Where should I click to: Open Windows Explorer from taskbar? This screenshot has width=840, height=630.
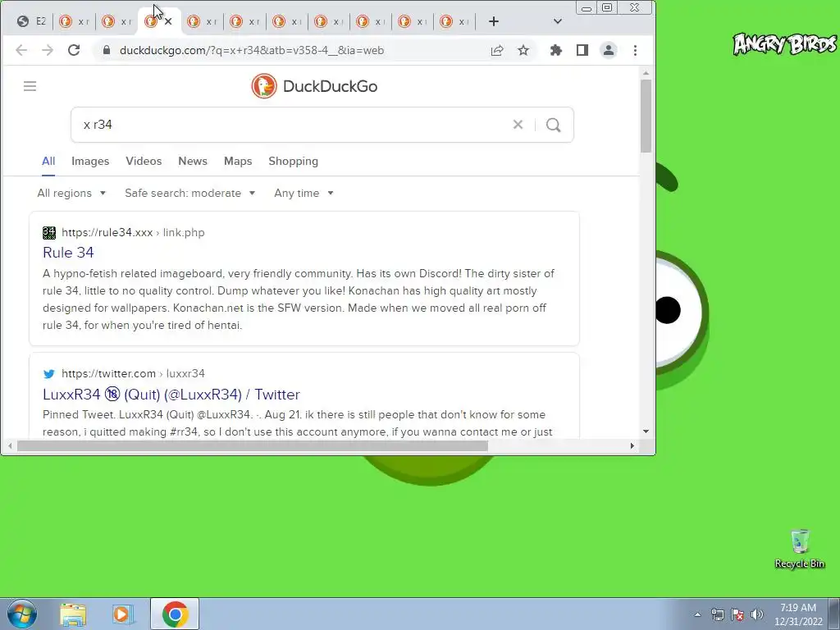click(73, 614)
